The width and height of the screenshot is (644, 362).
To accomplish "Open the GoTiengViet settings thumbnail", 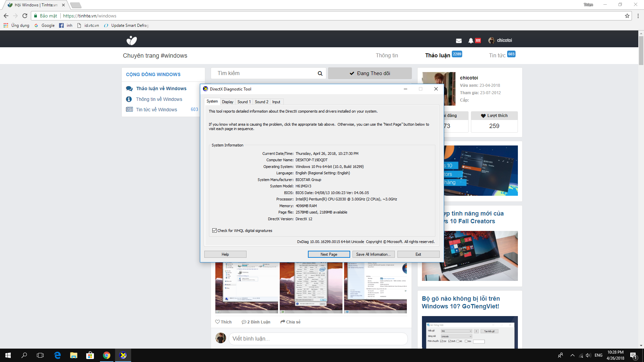I will [x=470, y=332].
